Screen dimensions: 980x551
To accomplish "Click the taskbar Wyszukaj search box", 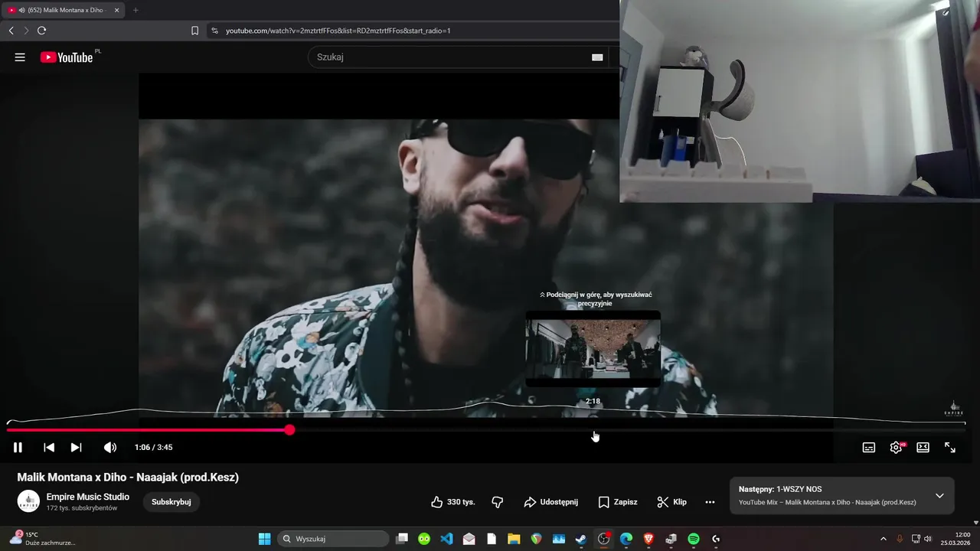I will click(x=333, y=539).
